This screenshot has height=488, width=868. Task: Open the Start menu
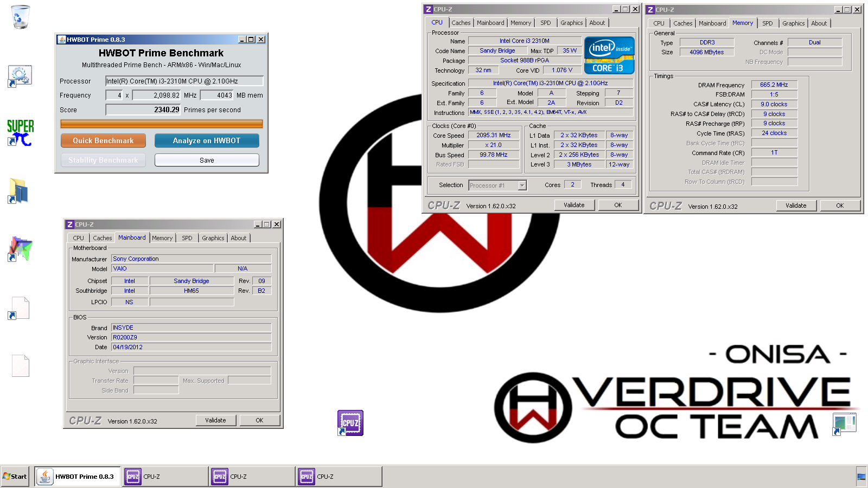(15, 477)
